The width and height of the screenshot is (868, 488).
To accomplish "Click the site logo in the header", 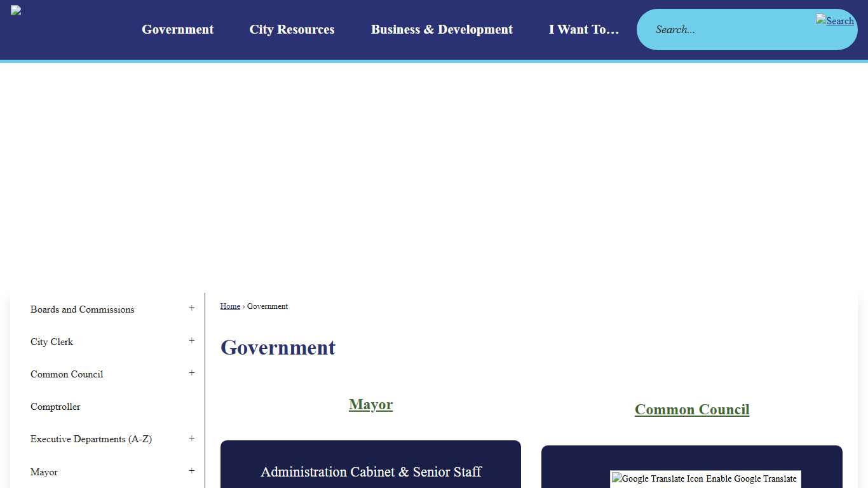I will [17, 11].
